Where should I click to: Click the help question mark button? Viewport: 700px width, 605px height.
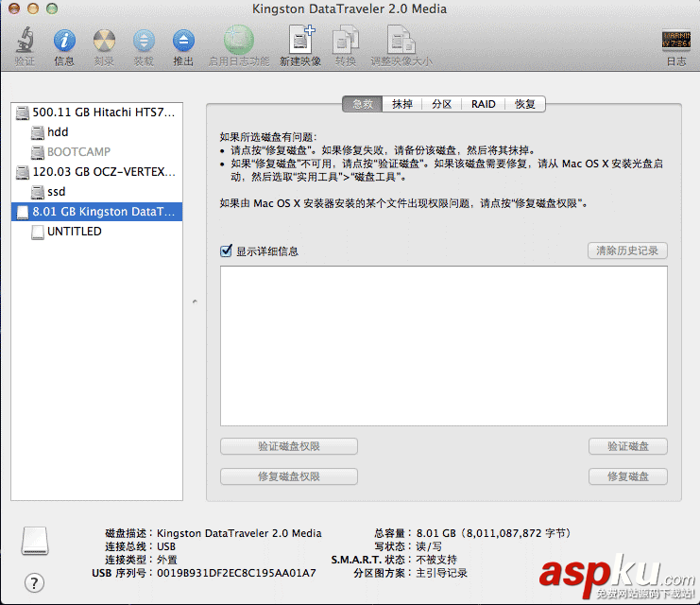point(34,583)
